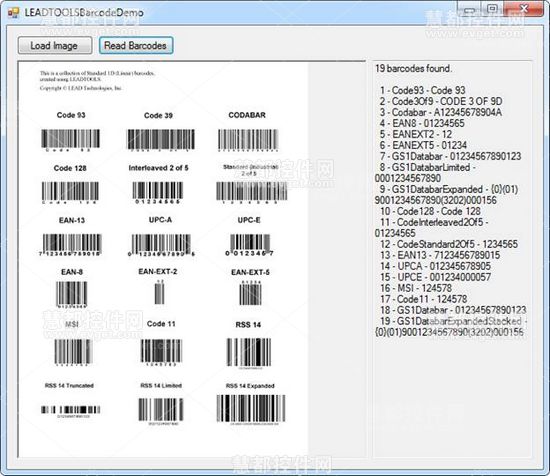Select the MSI barcode image

click(73, 353)
